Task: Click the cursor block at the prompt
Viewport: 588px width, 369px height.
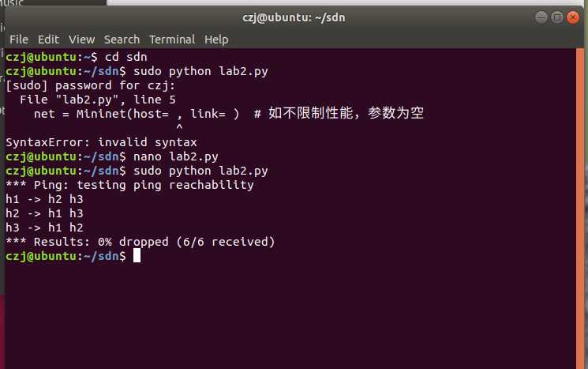Action: tap(137, 256)
